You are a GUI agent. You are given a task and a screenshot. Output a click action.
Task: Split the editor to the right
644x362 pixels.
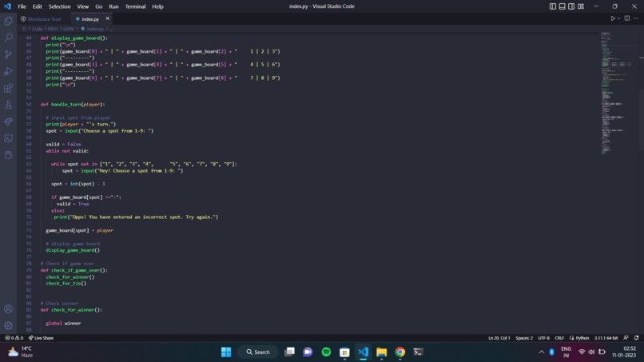click(626, 18)
